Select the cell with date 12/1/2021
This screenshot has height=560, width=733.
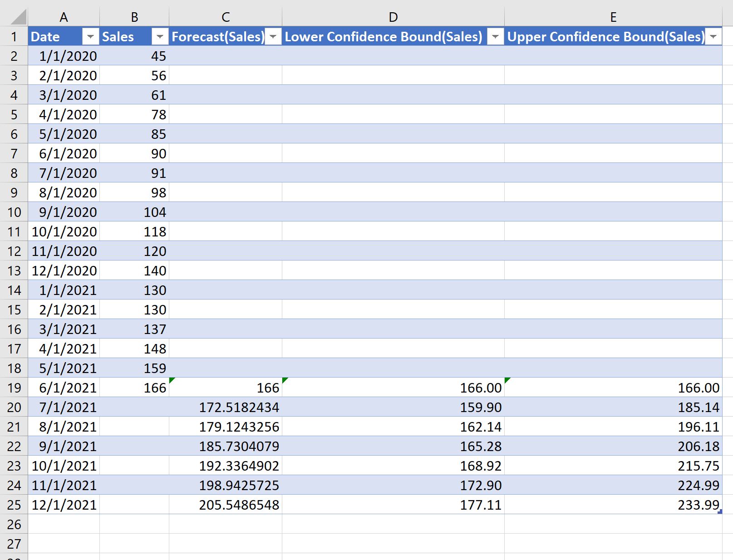[64, 505]
